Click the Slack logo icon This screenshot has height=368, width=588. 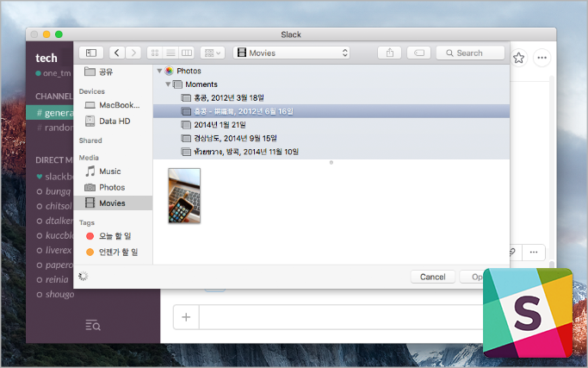(528, 313)
